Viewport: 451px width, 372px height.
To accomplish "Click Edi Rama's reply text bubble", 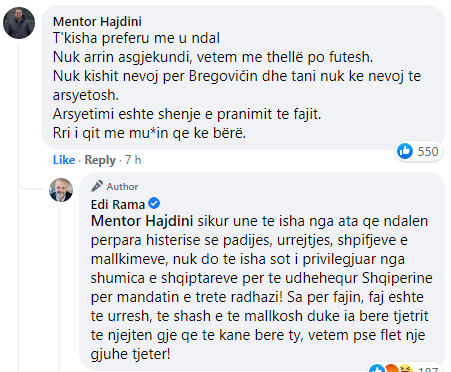I will coord(262,271).
